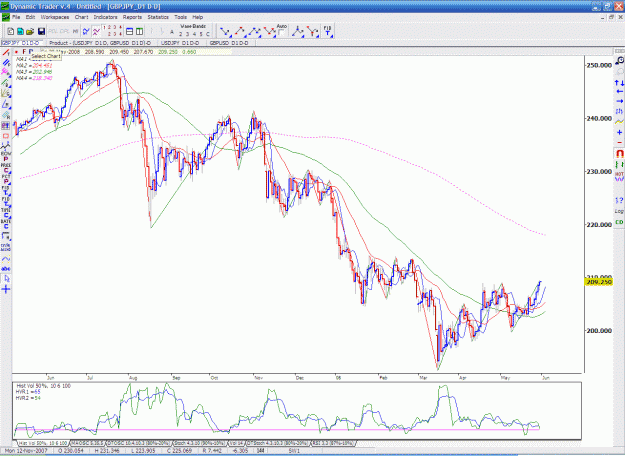Click the magnifier zoom icon at right

619,60
